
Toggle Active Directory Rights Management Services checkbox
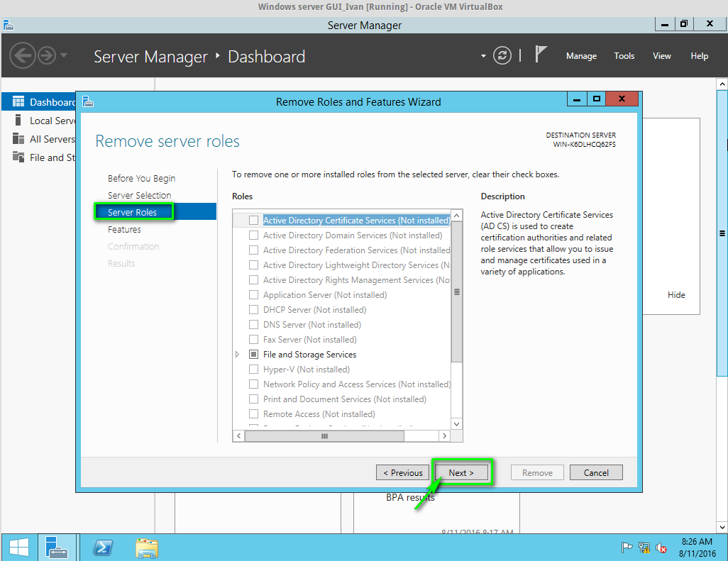(253, 280)
